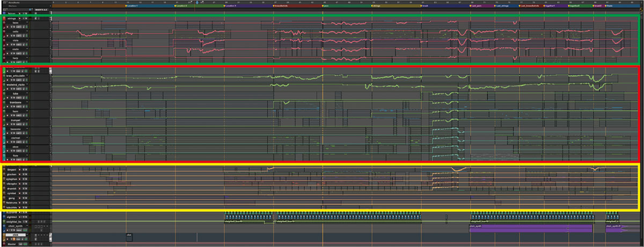Record-enable the timpani track

(x=19, y=170)
